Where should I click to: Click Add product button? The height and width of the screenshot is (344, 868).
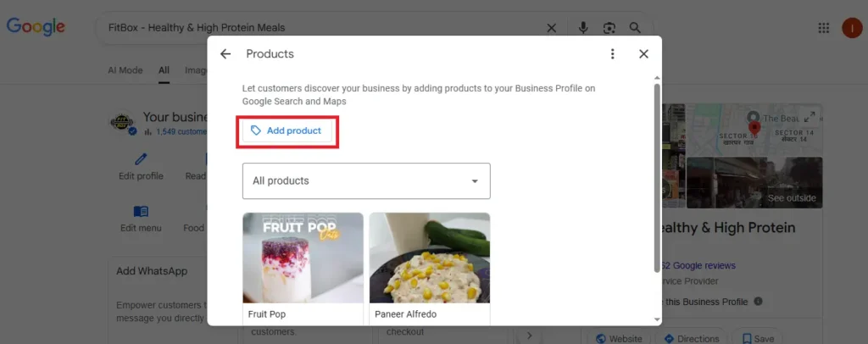[287, 131]
